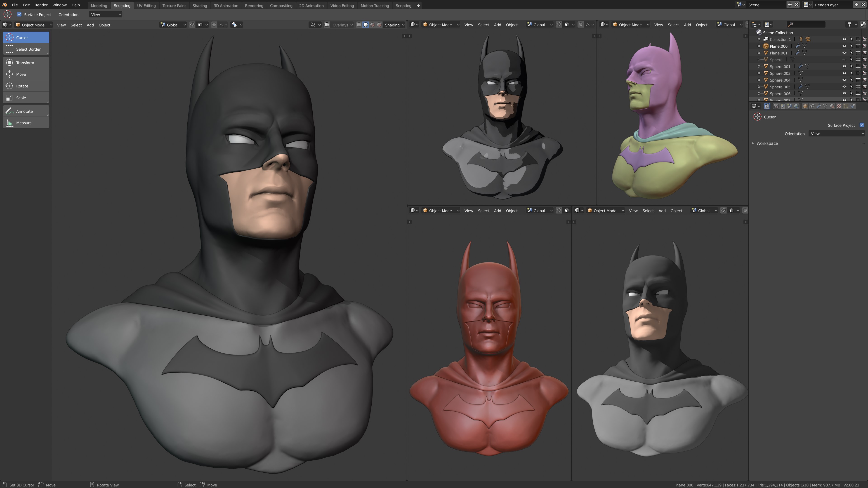Open the Orientation dropdown set to View

pyautogui.click(x=106, y=14)
